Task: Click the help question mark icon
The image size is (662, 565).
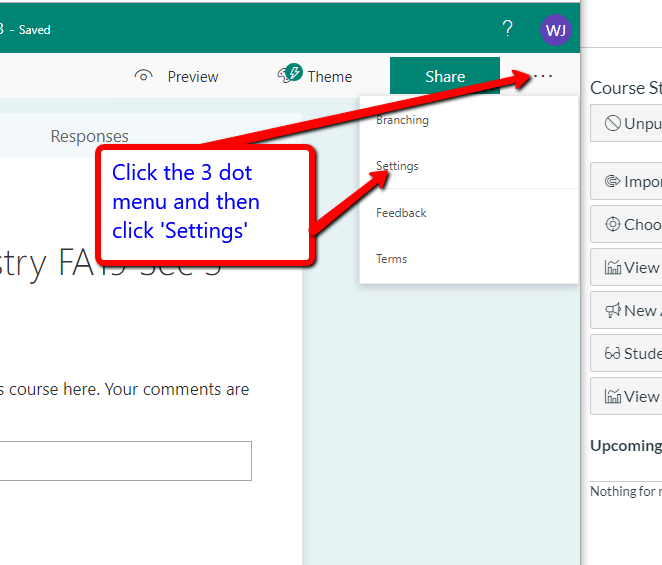Action: tap(507, 28)
